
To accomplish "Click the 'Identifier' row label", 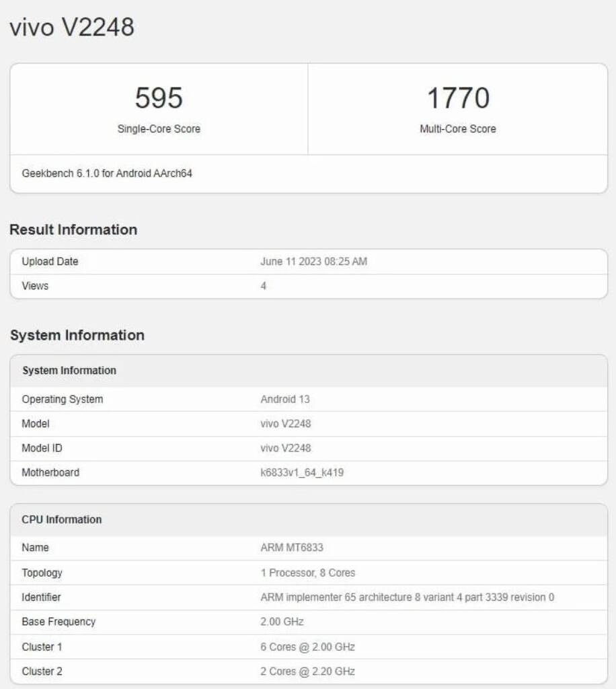I will (41, 597).
